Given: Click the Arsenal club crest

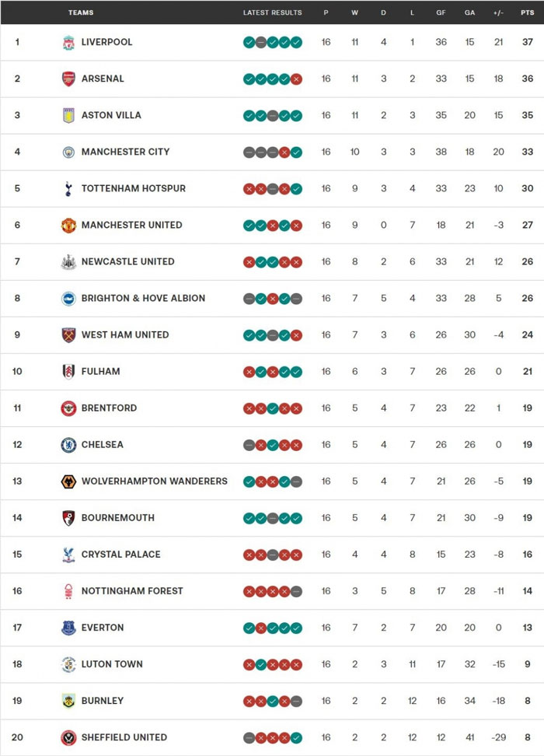Looking at the screenshot, I should 69,79.
